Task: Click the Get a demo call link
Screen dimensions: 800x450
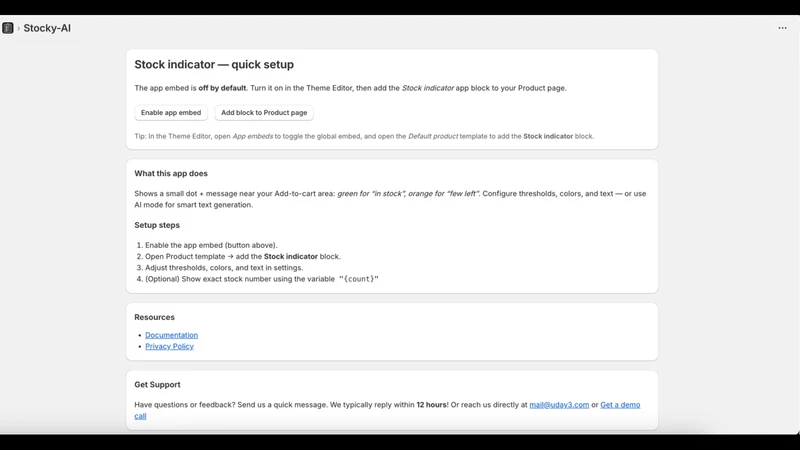Action: pyautogui.click(x=620, y=405)
